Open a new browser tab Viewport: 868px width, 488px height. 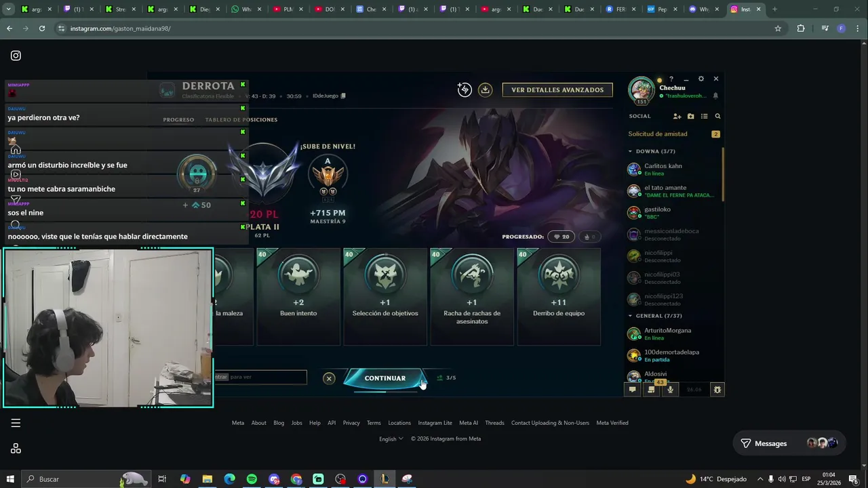tap(774, 9)
